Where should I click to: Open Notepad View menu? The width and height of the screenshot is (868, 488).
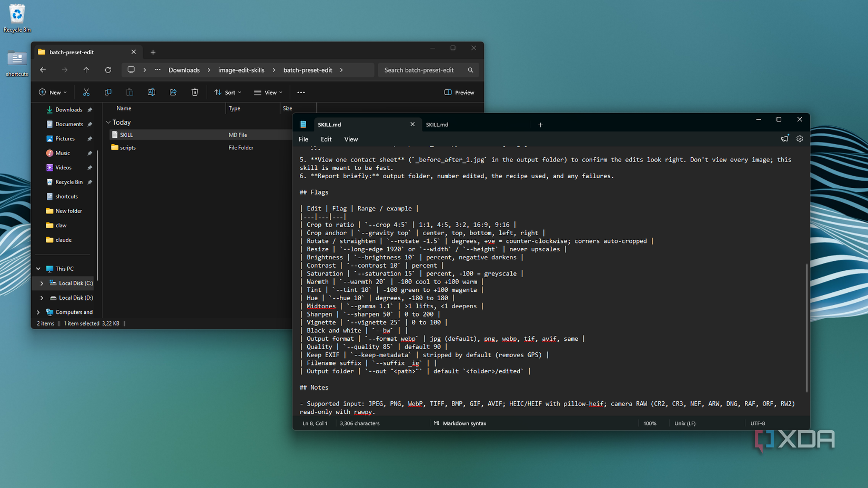pyautogui.click(x=351, y=139)
